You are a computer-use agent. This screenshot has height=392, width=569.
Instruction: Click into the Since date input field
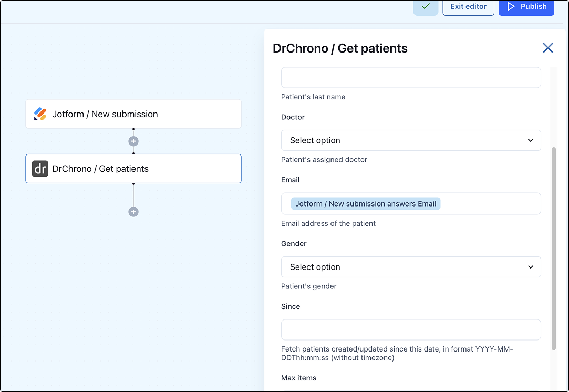click(410, 330)
